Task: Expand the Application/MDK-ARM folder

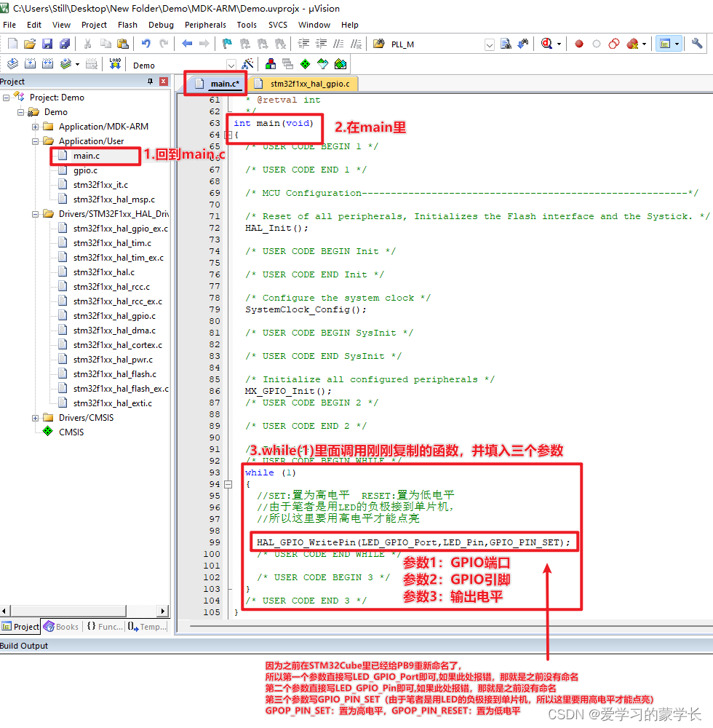Action: click(x=35, y=127)
